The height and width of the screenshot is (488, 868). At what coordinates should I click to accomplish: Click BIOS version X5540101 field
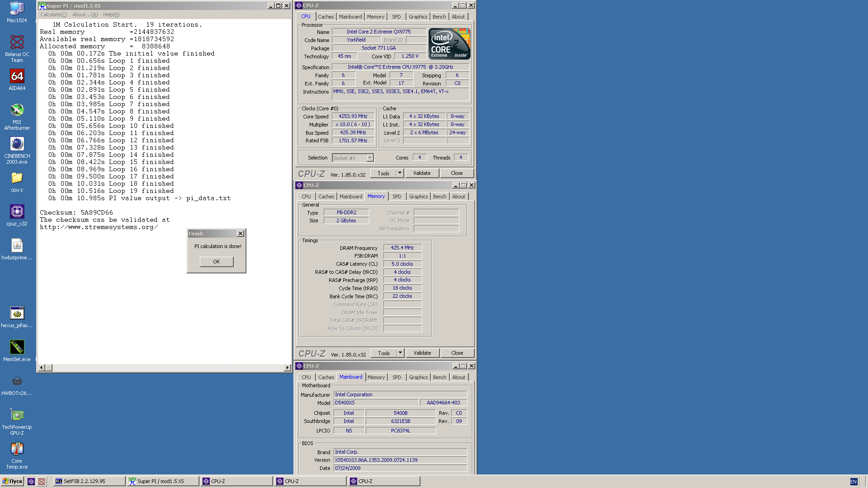point(400,460)
